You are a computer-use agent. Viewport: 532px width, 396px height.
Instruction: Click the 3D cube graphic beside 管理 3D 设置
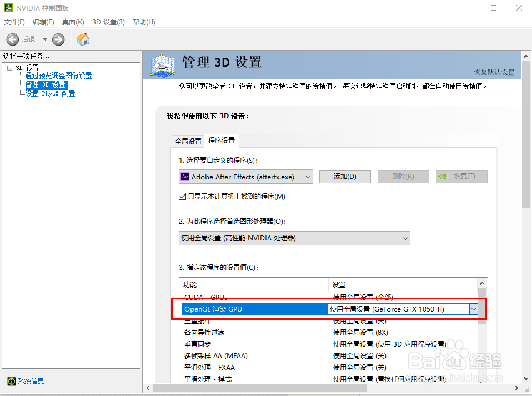click(x=162, y=66)
